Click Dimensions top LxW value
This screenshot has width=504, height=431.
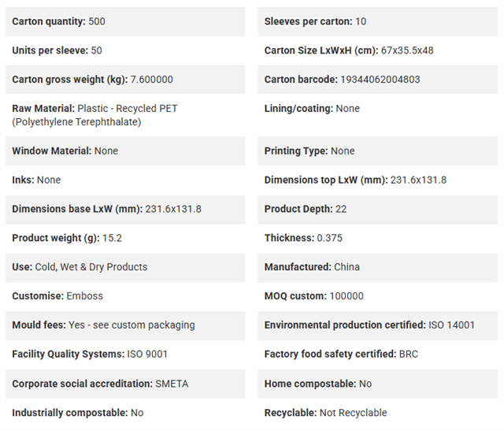418,180
